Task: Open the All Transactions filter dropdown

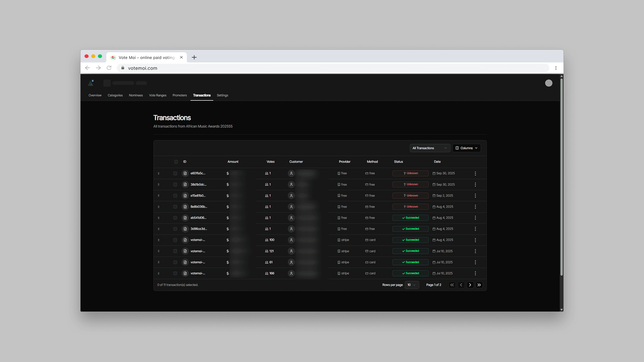Action: click(430, 148)
